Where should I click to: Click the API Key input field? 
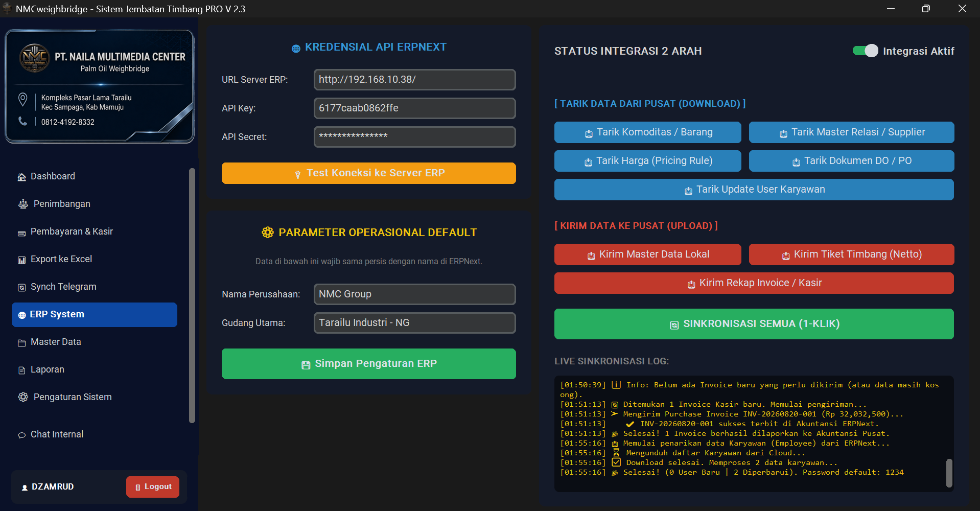pyautogui.click(x=415, y=108)
